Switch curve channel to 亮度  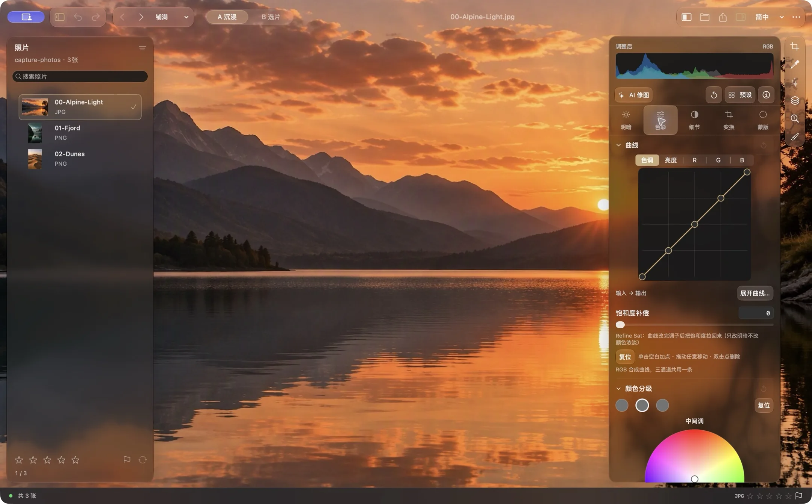[x=671, y=160]
